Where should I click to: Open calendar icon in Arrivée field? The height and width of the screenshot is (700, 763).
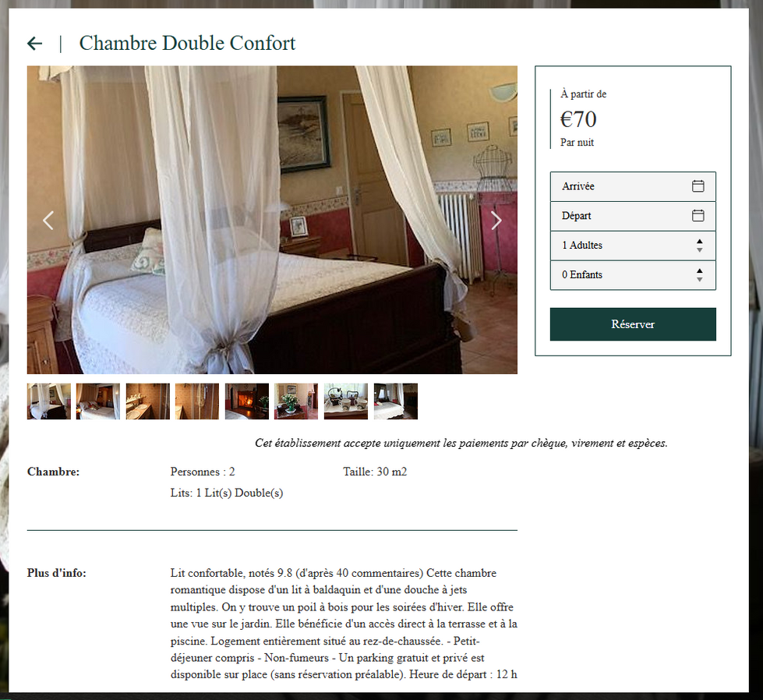(x=698, y=186)
